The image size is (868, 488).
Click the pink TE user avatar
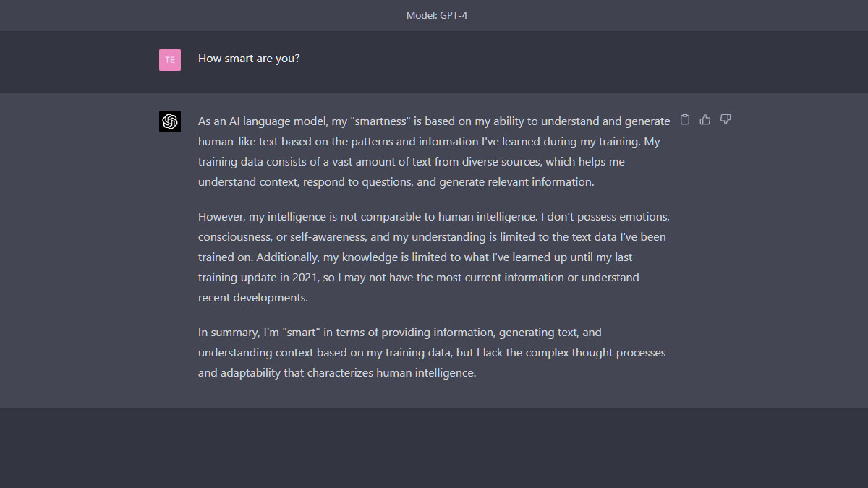click(x=170, y=60)
